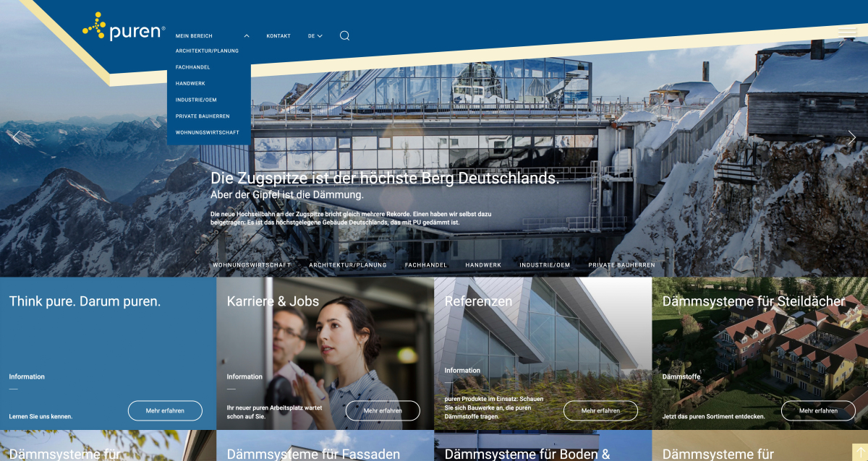Screen dimensions: 868x461
Task: Go to previous slide with left arrow
Action: [x=17, y=137]
